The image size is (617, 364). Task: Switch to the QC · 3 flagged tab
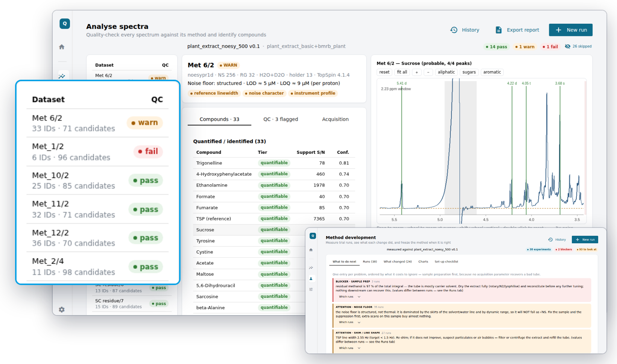281,119
